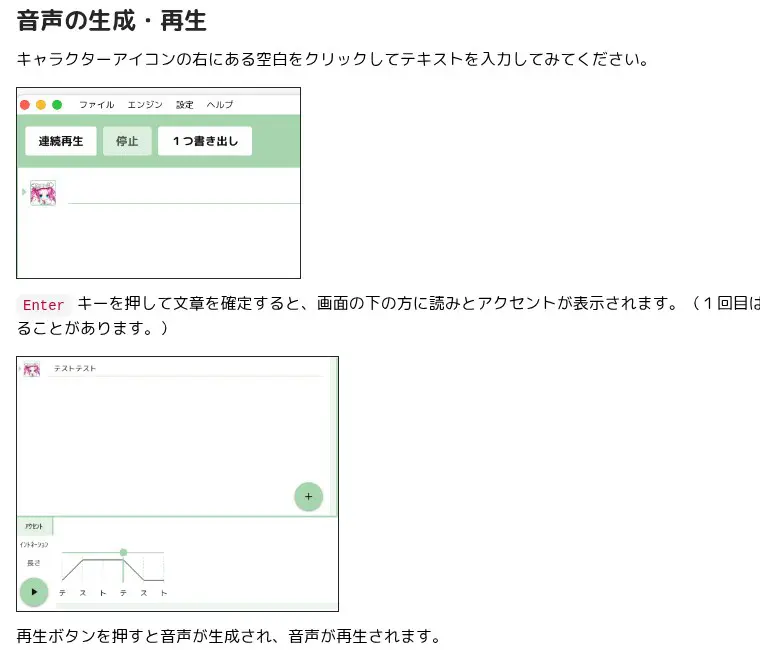Click the yellow minimize dot in the title bar
760x650 pixels.
[41, 105]
